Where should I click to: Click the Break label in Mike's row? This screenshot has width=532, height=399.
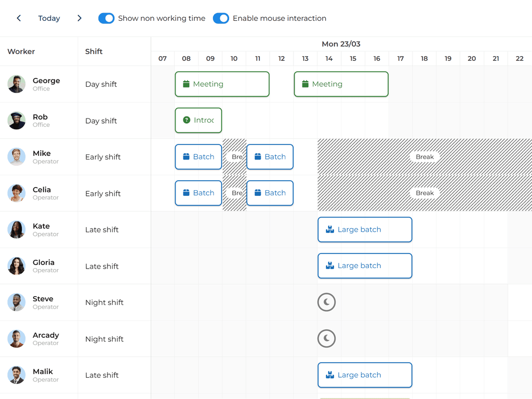pyautogui.click(x=424, y=156)
